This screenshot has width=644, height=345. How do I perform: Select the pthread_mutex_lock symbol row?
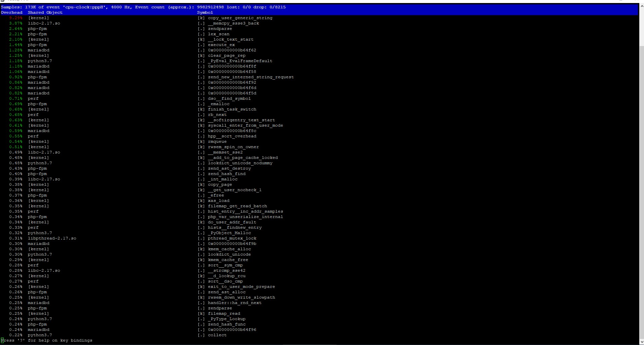(232, 238)
